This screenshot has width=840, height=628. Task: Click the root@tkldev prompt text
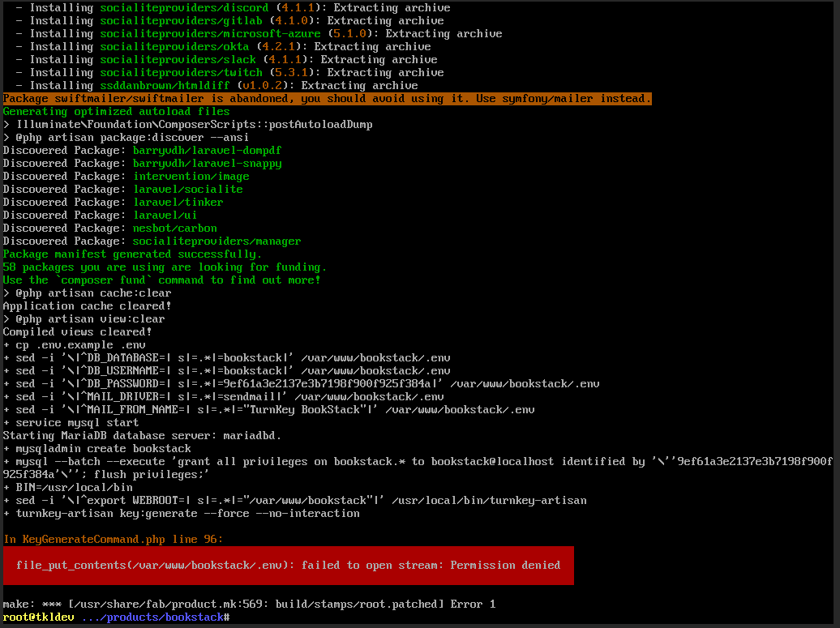tap(37, 617)
